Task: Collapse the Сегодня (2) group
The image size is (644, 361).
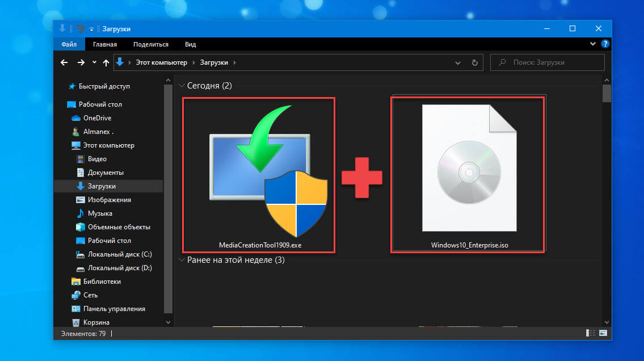Action: 182,86
